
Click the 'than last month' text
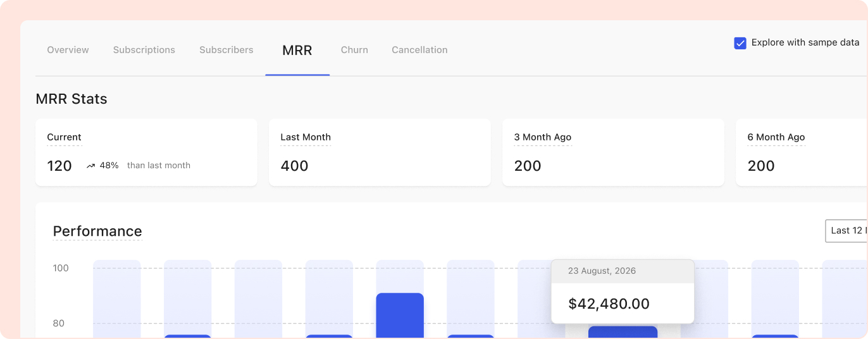click(x=159, y=166)
